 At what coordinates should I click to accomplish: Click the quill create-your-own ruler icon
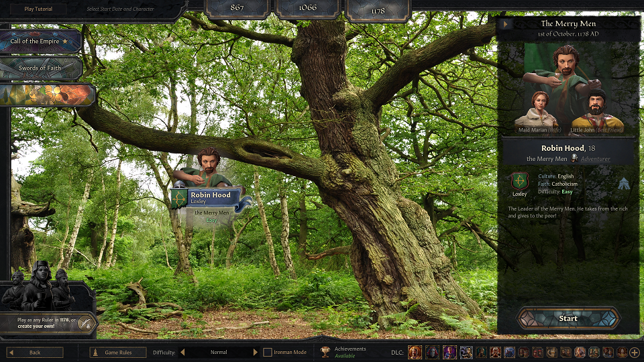[x=85, y=322]
